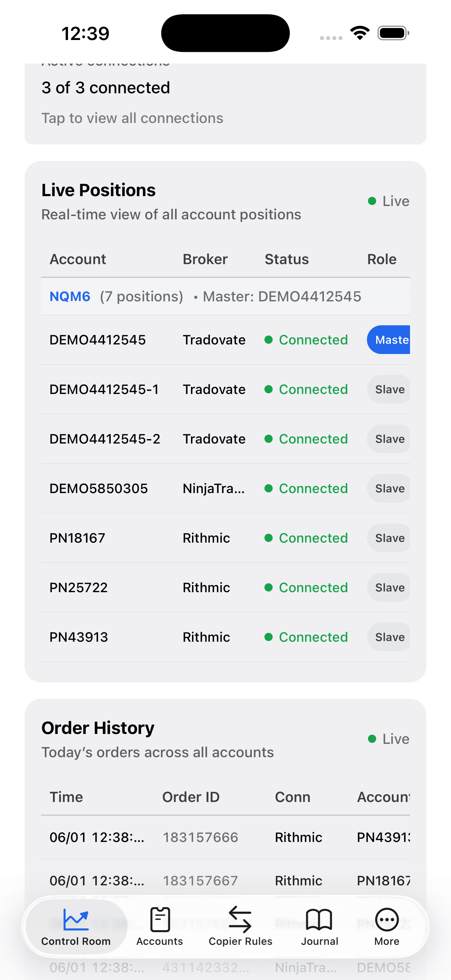The image size is (451, 980).
Task: Tap the Time column header
Action: [x=66, y=797]
